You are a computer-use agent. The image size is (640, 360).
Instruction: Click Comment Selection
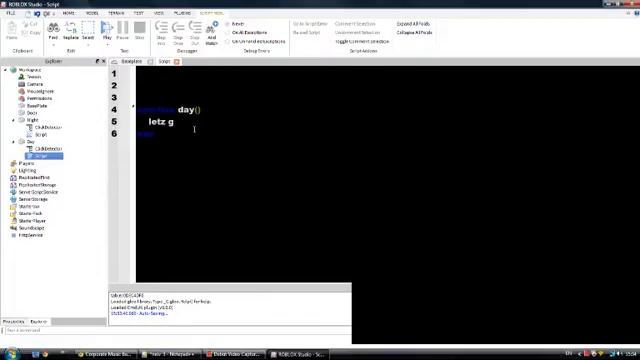[x=355, y=24]
